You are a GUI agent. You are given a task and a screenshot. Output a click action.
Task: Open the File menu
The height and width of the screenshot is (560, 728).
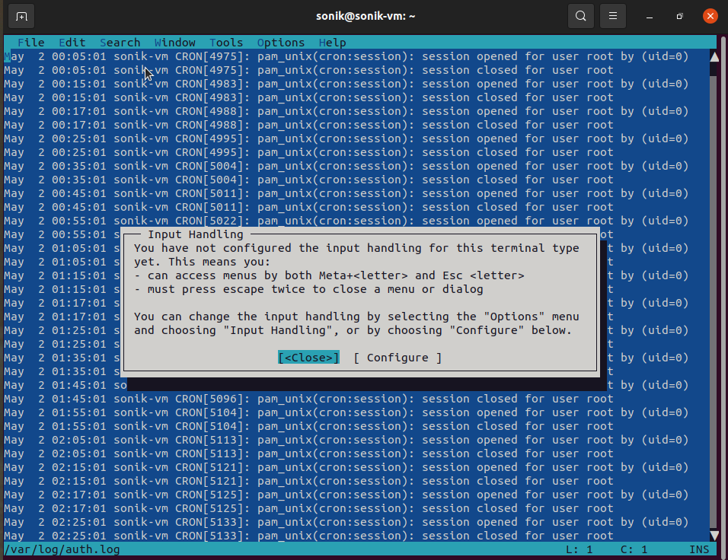(x=30, y=43)
